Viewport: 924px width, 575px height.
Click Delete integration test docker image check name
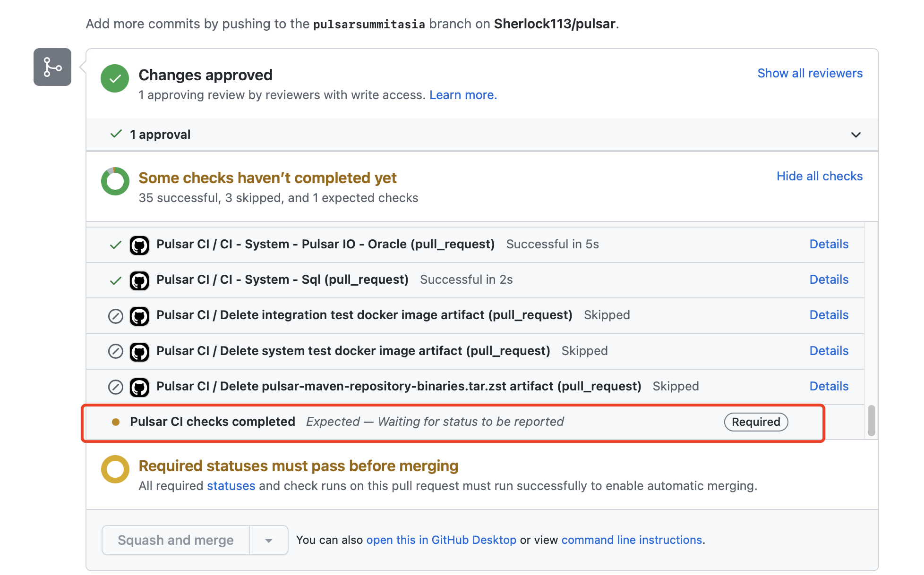[x=364, y=315]
